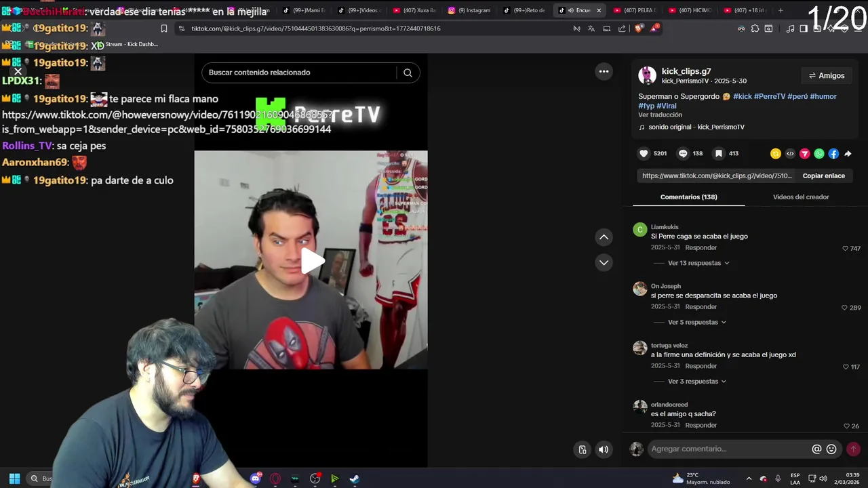This screenshot has width=868, height=488.
Task: Focus the 'Agregar comentario...' field
Action: tap(729, 449)
